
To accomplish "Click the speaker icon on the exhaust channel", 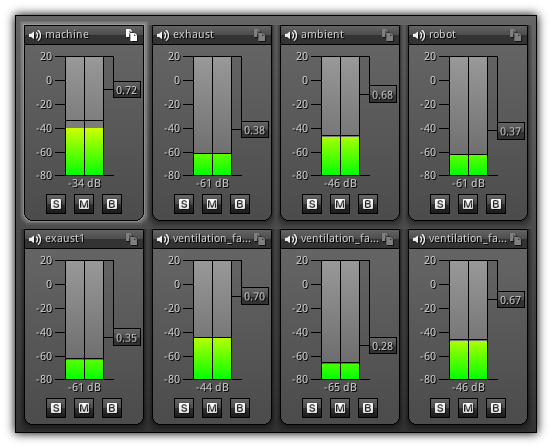I will (x=163, y=35).
